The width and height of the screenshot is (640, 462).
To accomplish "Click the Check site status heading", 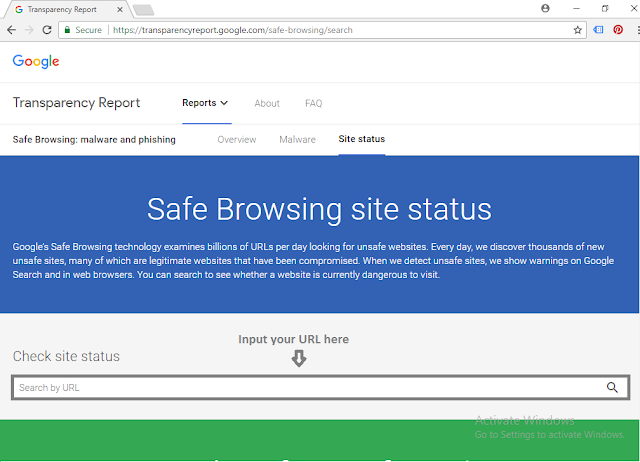I will (66, 356).
